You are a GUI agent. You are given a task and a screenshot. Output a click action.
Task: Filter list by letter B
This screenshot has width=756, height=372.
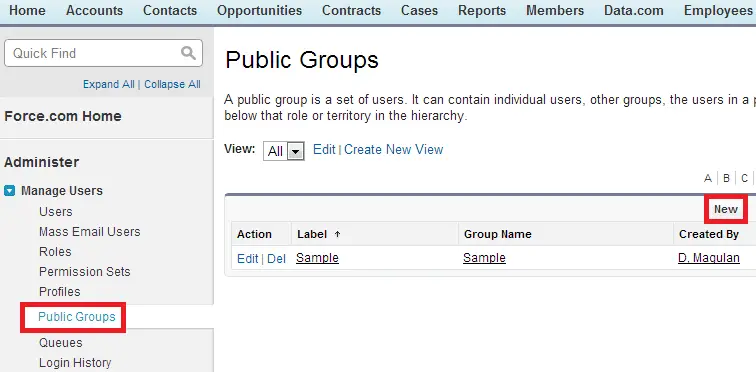tap(726, 178)
